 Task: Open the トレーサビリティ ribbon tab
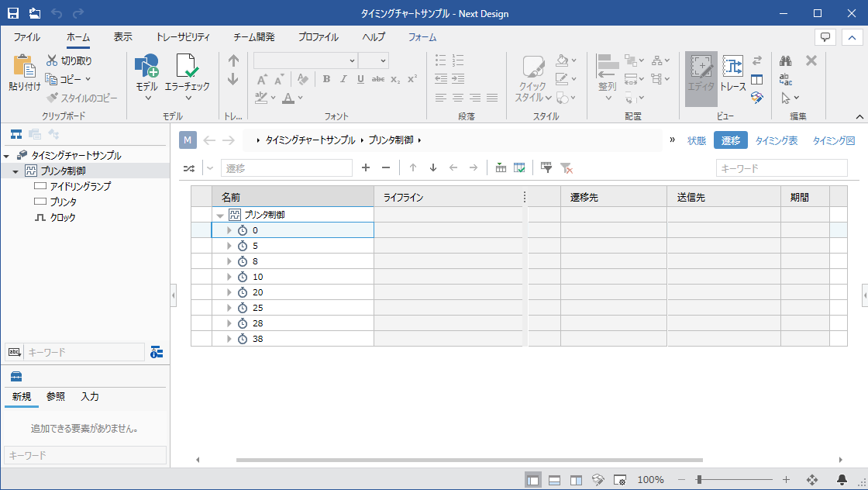point(183,37)
